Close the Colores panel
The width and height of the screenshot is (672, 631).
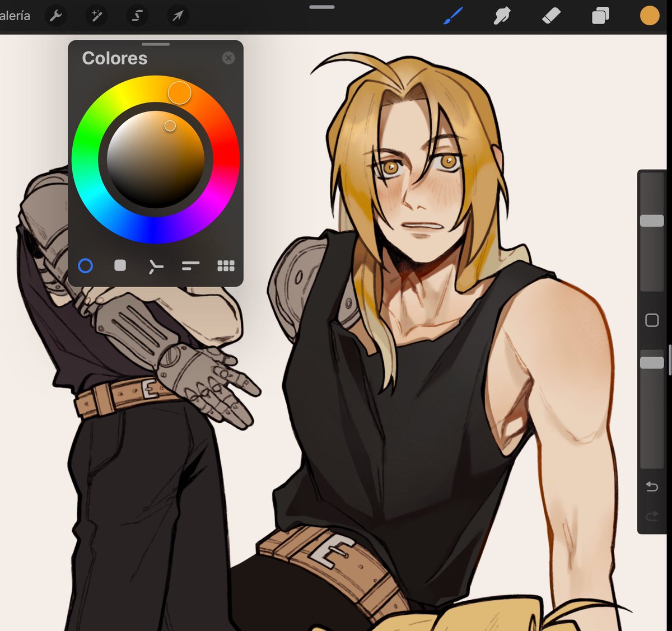(228, 58)
